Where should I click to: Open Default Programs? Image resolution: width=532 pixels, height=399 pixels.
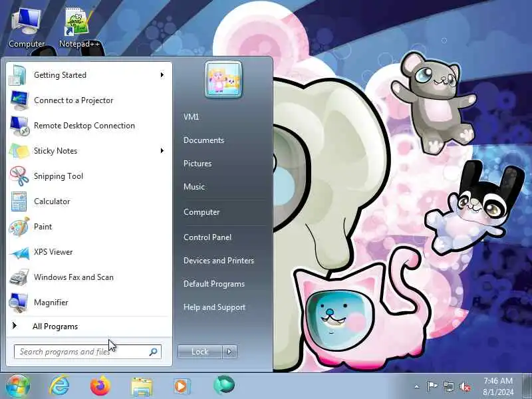[x=214, y=284]
